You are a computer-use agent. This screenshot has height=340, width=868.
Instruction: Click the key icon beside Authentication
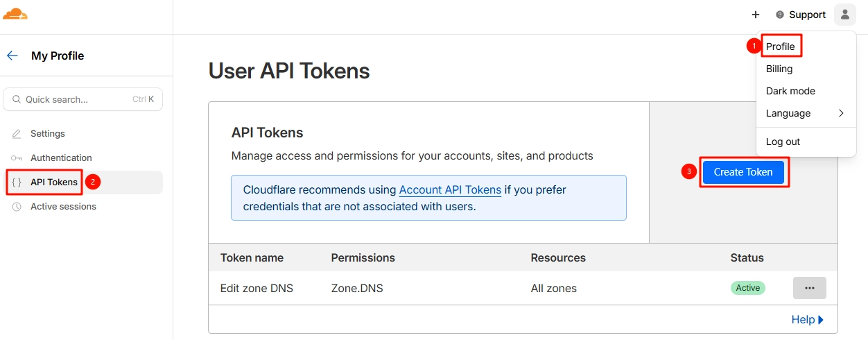pos(17,158)
